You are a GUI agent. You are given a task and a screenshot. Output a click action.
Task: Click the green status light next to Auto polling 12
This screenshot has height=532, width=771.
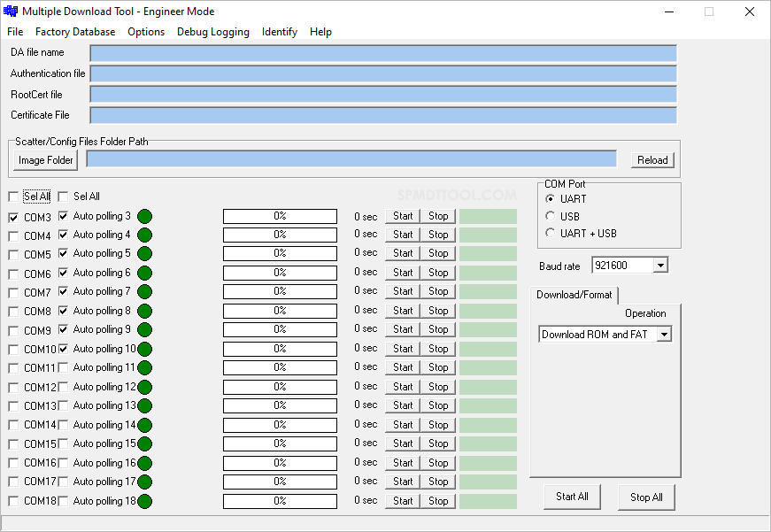tap(144, 387)
